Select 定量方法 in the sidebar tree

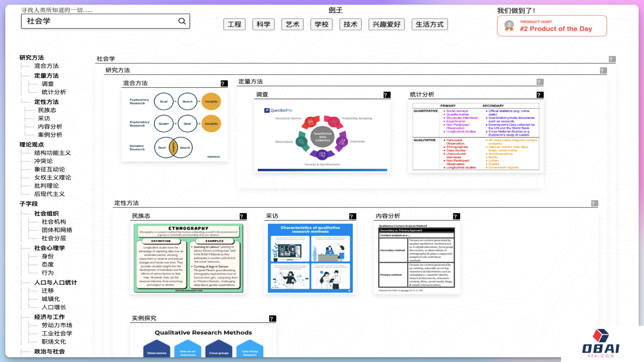tap(46, 76)
